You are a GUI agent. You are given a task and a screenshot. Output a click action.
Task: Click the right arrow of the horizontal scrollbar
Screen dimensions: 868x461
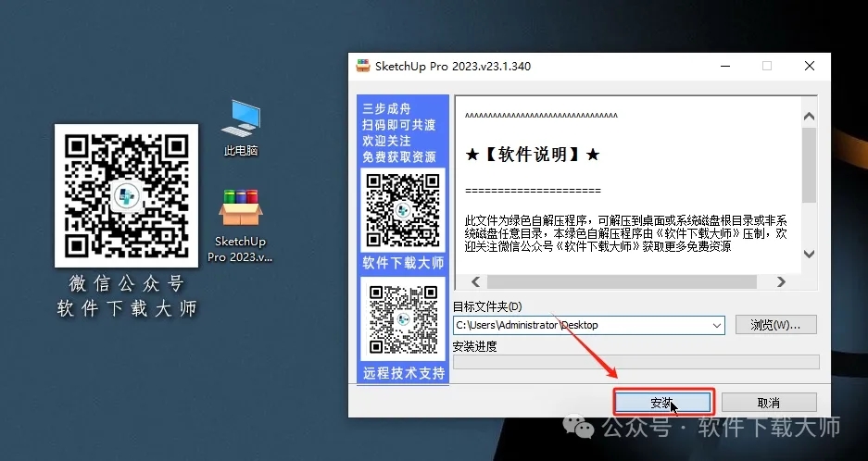tap(781, 281)
